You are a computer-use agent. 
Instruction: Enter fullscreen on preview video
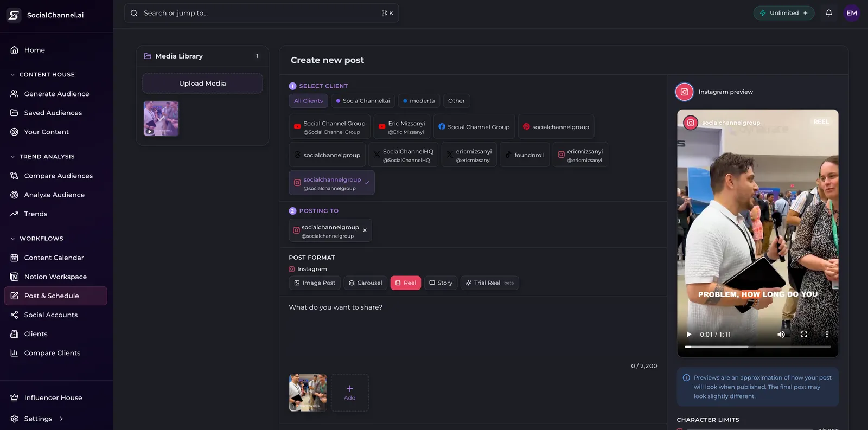point(804,335)
